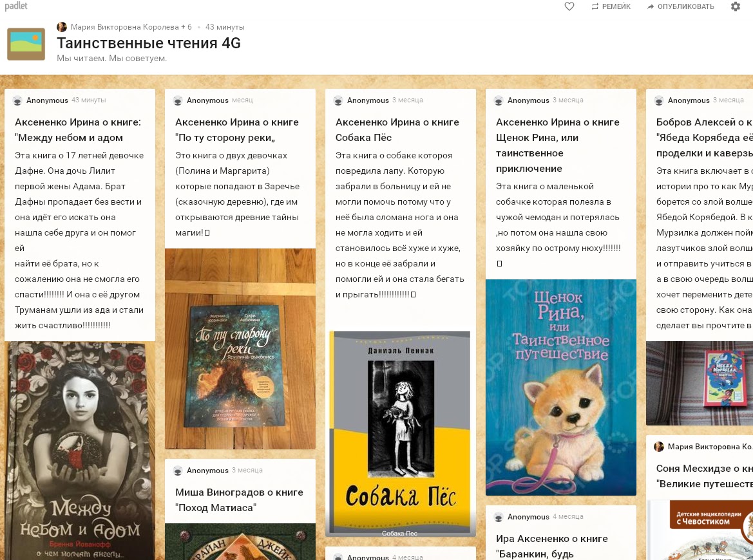Viewport: 753px width, 560px height.
Task: Click the description text about 17 летней девочке Дафне
Action: pos(79,240)
